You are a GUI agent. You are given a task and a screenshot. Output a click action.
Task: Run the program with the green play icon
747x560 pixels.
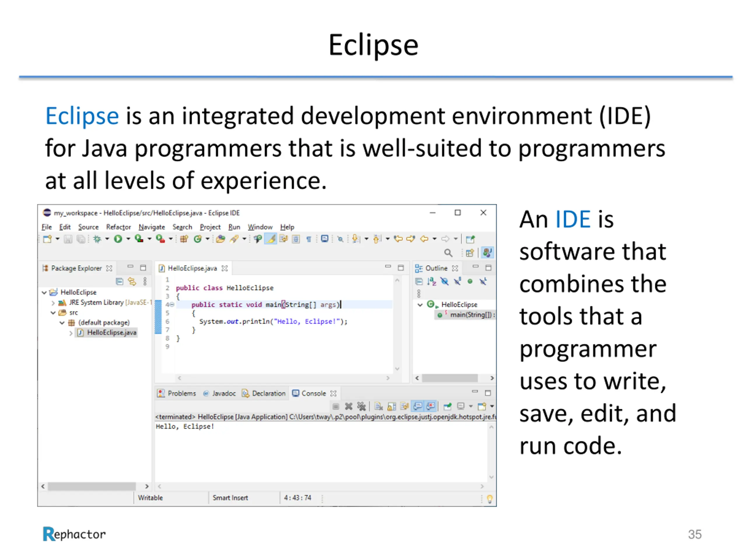[x=118, y=239]
